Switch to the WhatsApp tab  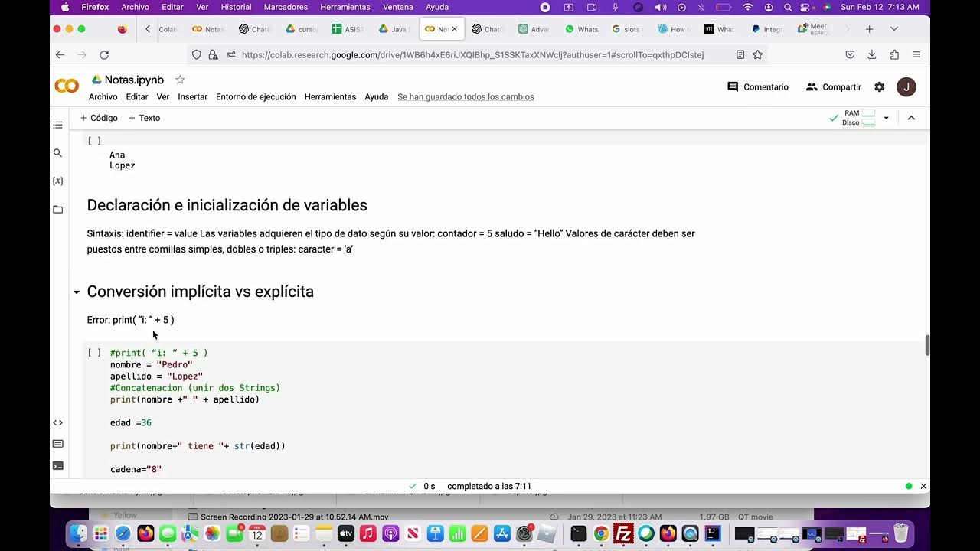582,29
